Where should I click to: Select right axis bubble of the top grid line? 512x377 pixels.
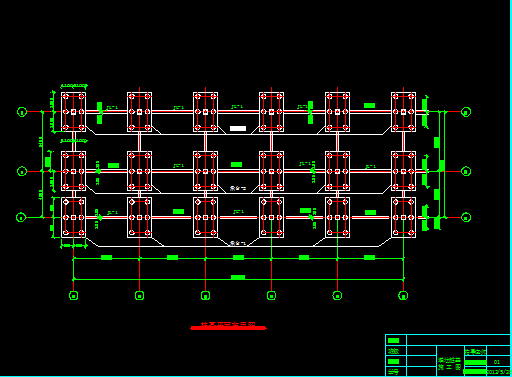(x=466, y=112)
